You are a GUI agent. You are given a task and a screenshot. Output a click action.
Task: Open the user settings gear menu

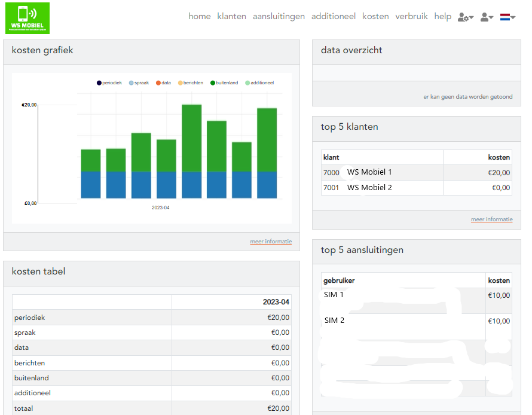(465, 17)
